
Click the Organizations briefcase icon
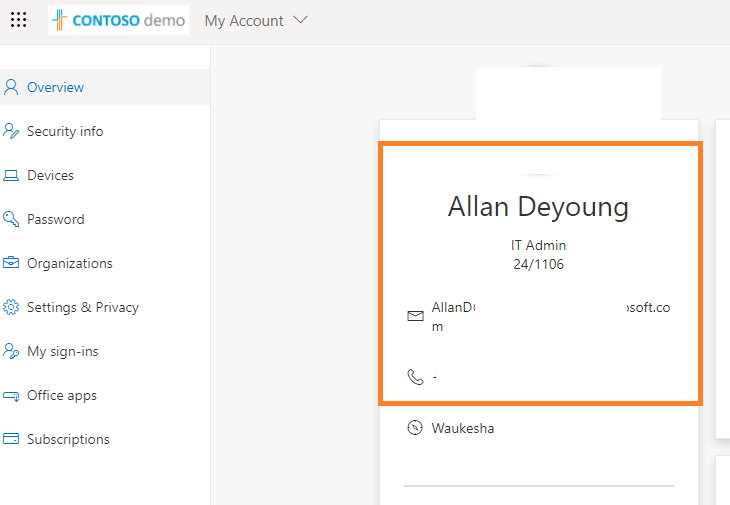pyautogui.click(x=11, y=263)
